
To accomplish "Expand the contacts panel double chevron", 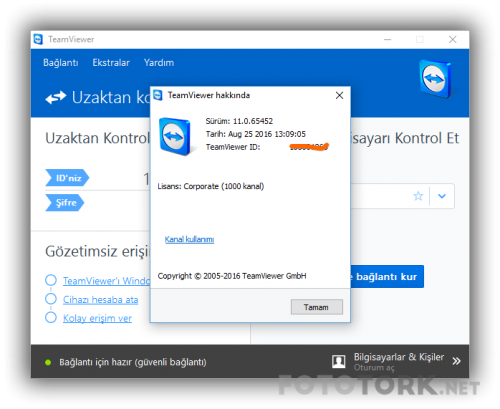I will pos(457,361).
